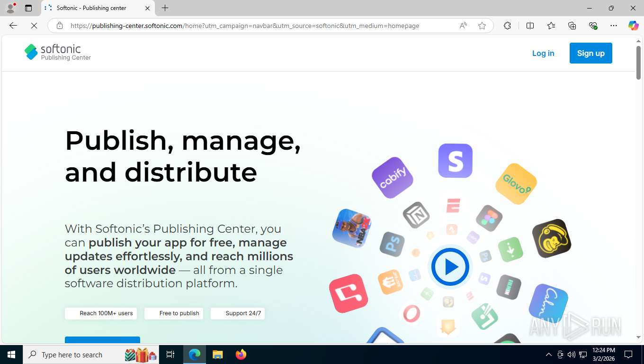Add this page to favorites star
Screen dimensions: 644x364
tap(482, 26)
